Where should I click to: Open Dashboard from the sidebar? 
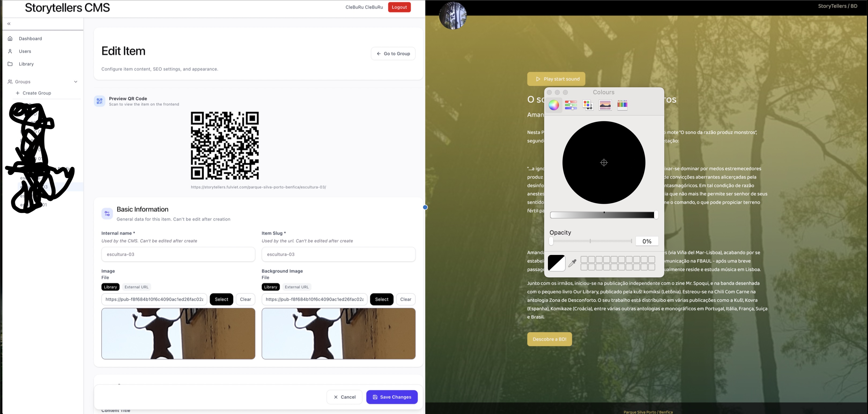[x=30, y=39]
